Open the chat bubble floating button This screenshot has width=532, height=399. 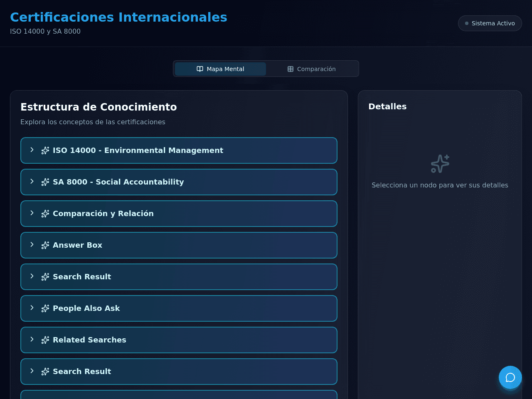click(x=510, y=377)
